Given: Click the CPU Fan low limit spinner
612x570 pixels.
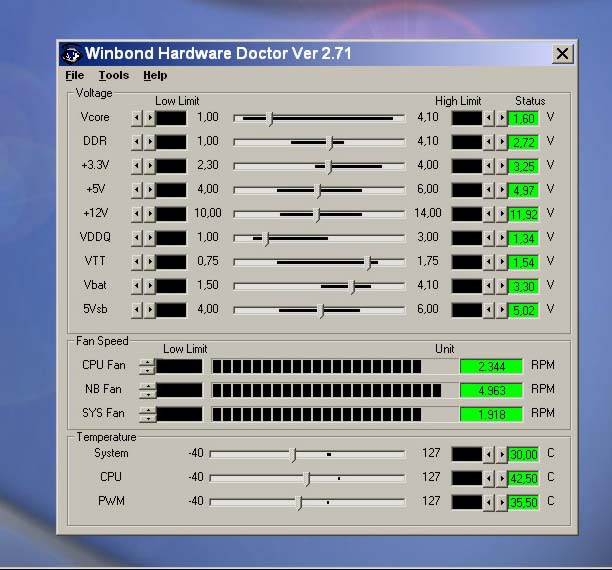Looking at the screenshot, I should click(147, 366).
